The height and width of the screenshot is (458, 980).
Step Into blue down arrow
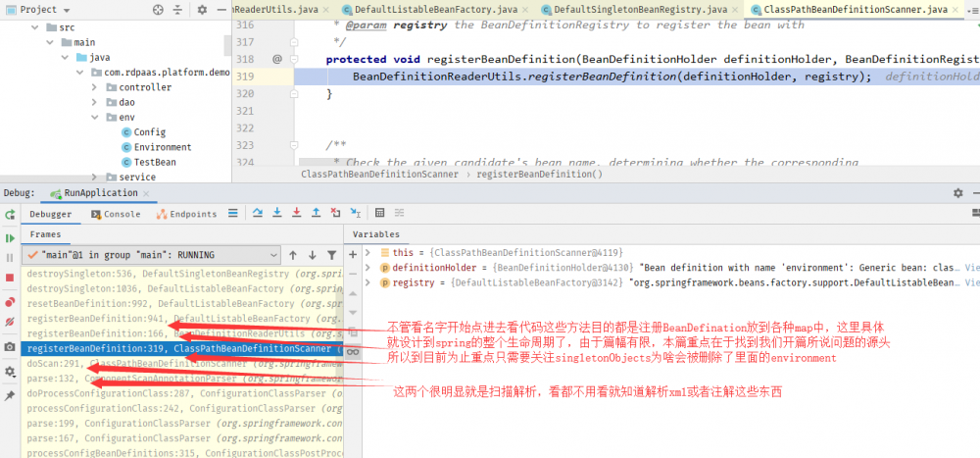pos(277,213)
